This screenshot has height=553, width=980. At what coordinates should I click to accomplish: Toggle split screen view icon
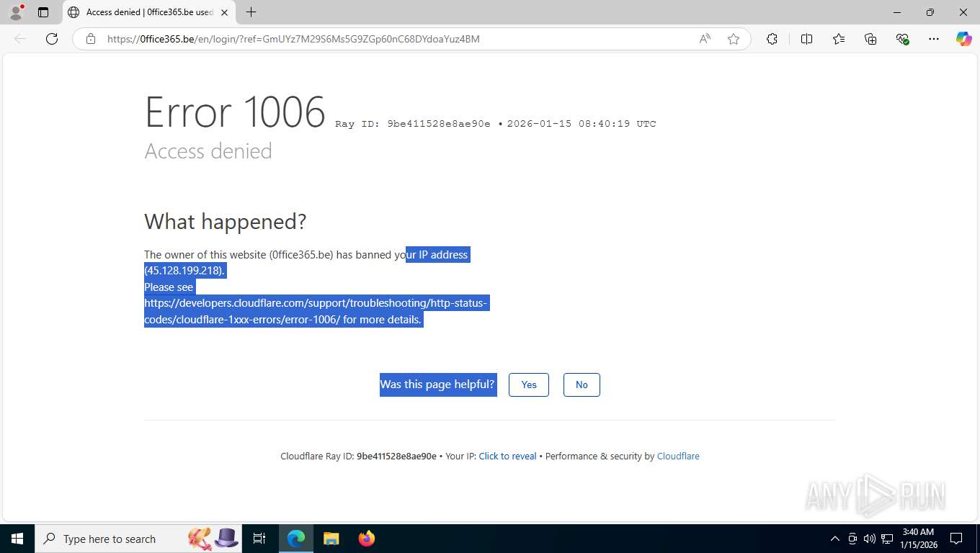pos(806,39)
